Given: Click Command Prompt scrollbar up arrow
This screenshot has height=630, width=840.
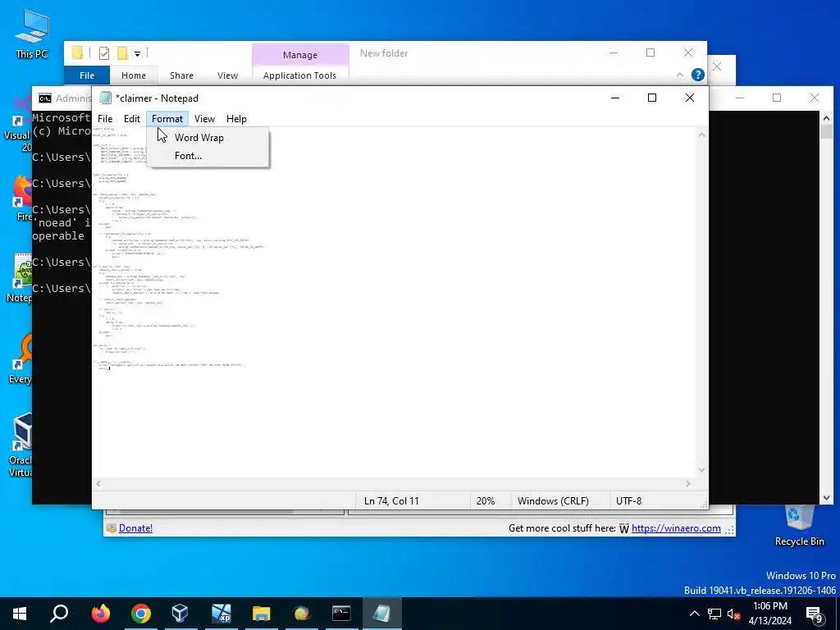Looking at the screenshot, I should point(826,118).
